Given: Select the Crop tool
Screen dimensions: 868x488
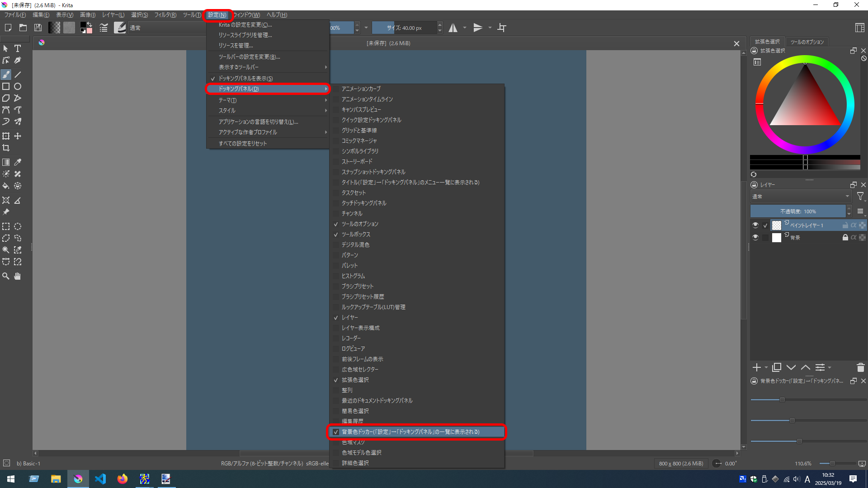Looking at the screenshot, I should [x=6, y=147].
